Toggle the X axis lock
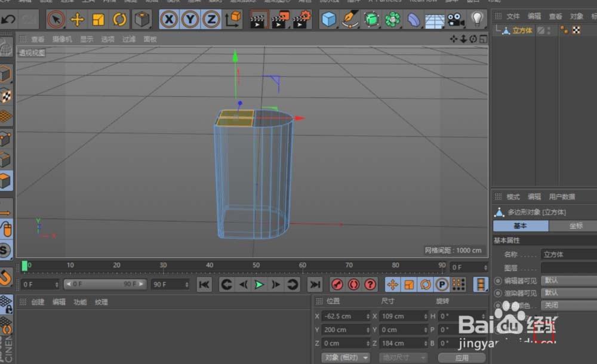This screenshot has width=597, height=364. (169, 19)
